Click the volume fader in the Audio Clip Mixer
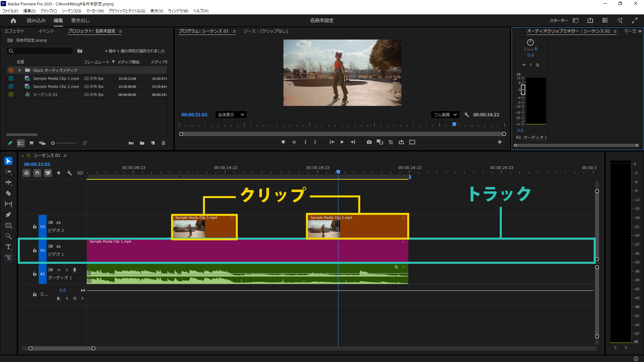The image size is (644, 362). pyautogui.click(x=523, y=90)
